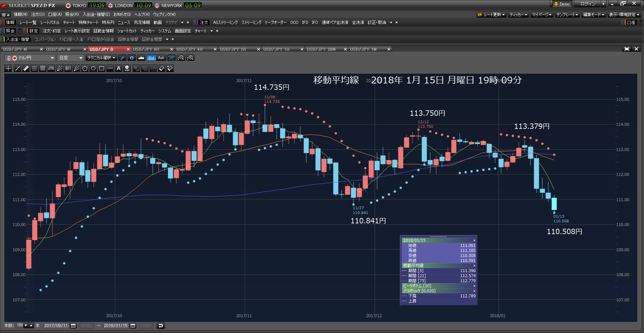Click the 全決済 button

358,23
